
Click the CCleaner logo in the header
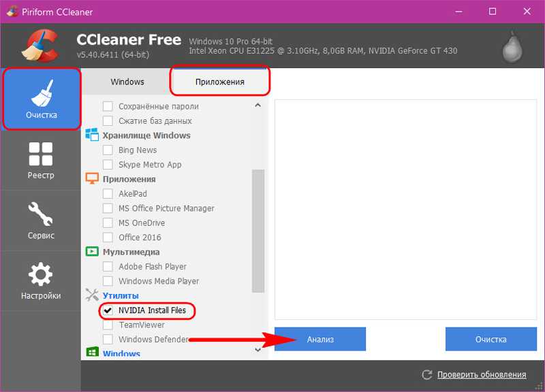(40, 46)
